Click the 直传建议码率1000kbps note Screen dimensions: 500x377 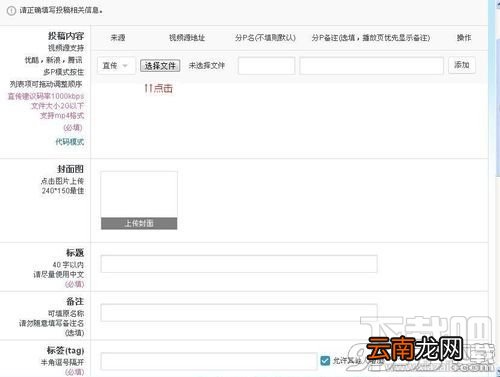(x=46, y=96)
